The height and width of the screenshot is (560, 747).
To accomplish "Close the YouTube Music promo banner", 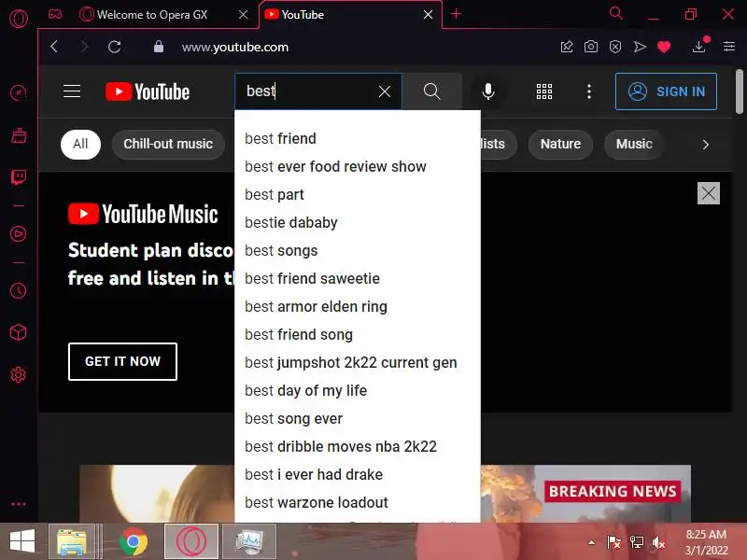I will pyautogui.click(x=709, y=193).
